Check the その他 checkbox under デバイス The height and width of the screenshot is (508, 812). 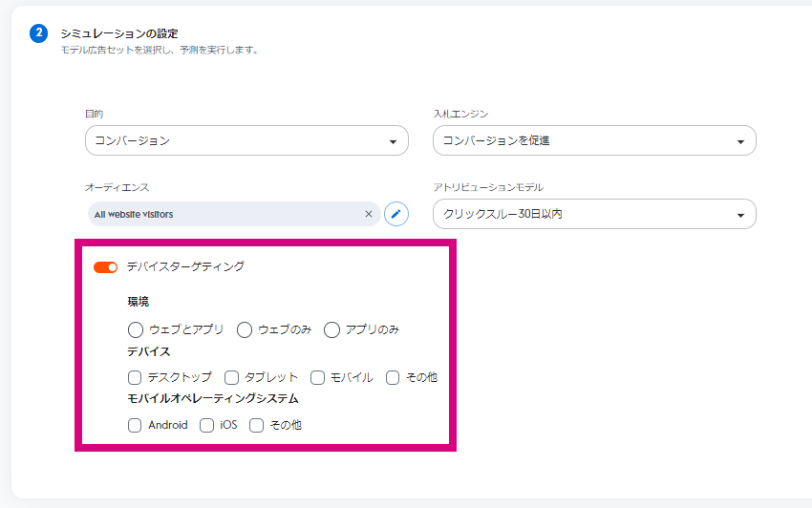tap(393, 377)
